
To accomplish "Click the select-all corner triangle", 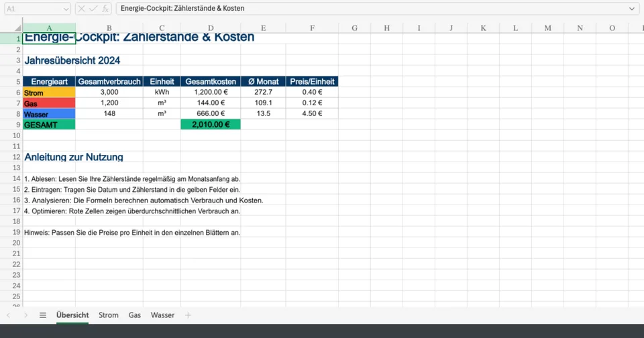I will coord(11,28).
